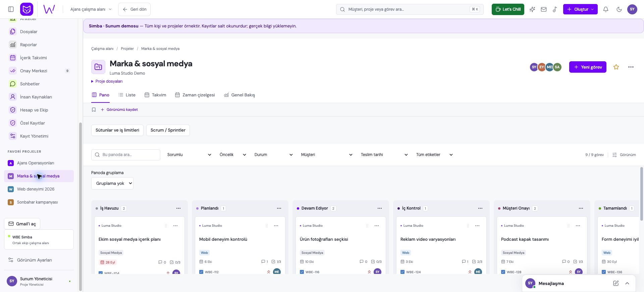
Task: Toggle checkbox next to WBE-136
Action: (604, 272)
